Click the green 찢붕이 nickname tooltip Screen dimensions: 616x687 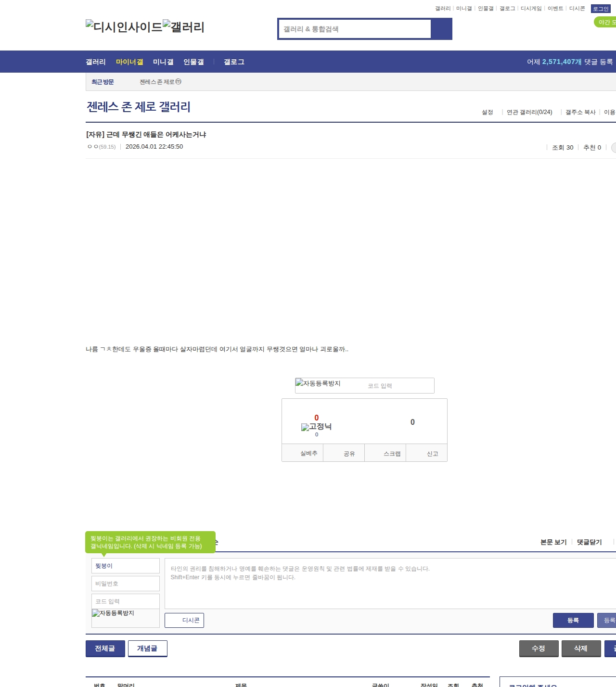(x=150, y=542)
